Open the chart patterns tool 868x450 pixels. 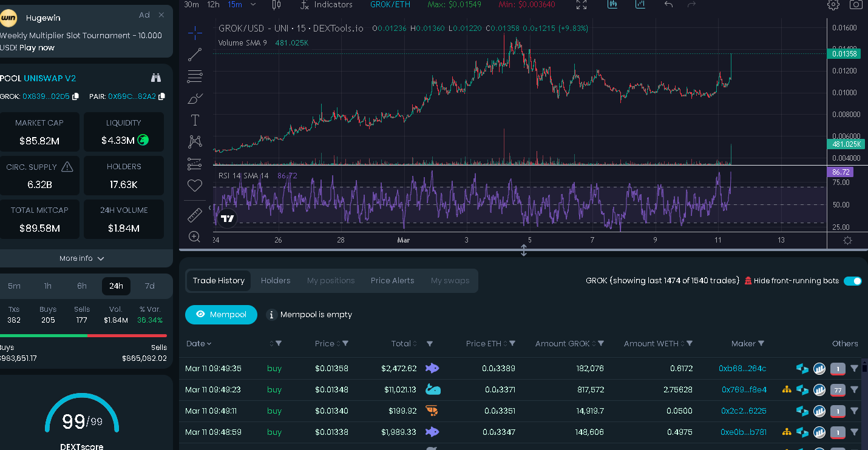click(195, 142)
